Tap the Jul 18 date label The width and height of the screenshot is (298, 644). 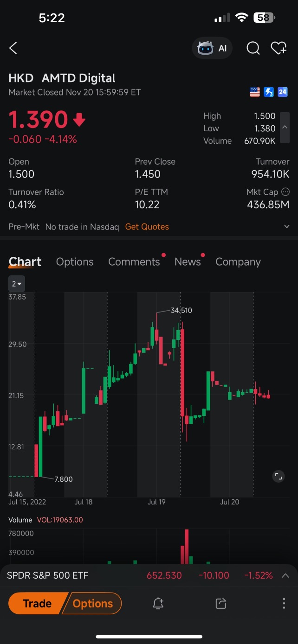coord(84,502)
